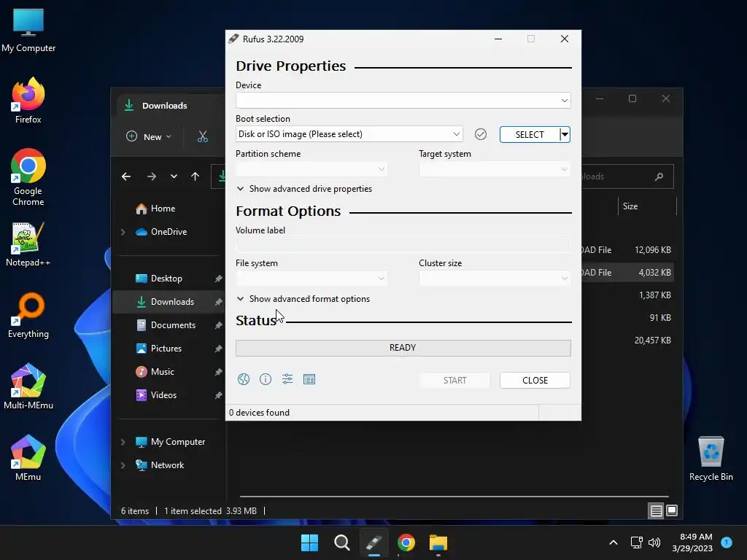Open SELECT button split arrow
Screen dimensions: 747x560
click(565, 134)
